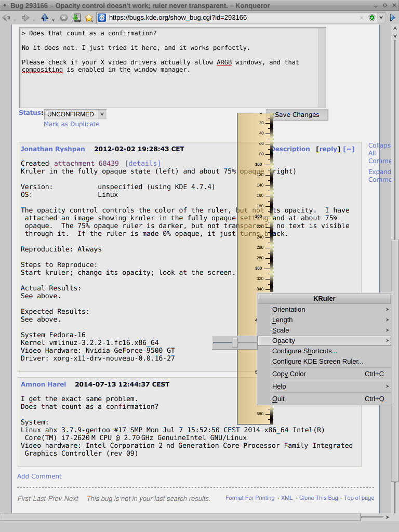Viewport: 399px width, 532px height.
Task: Adjust the KRuler opacity slider handle
Action: [x=235, y=342]
